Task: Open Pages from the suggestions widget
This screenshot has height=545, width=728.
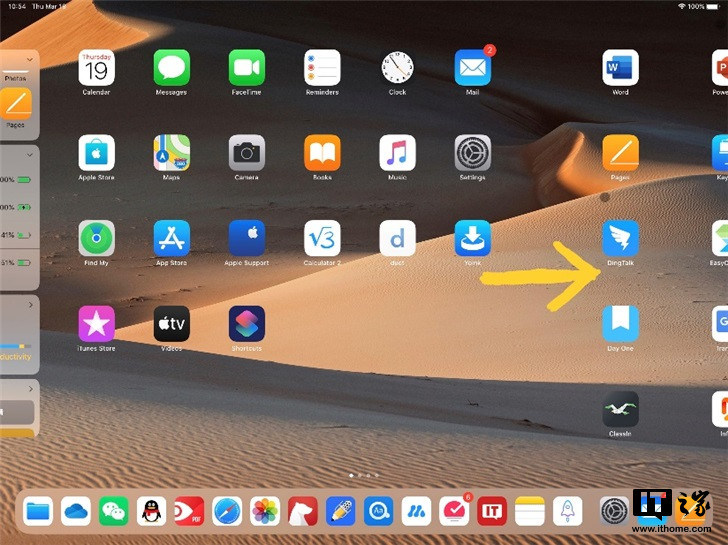Action: (16, 103)
